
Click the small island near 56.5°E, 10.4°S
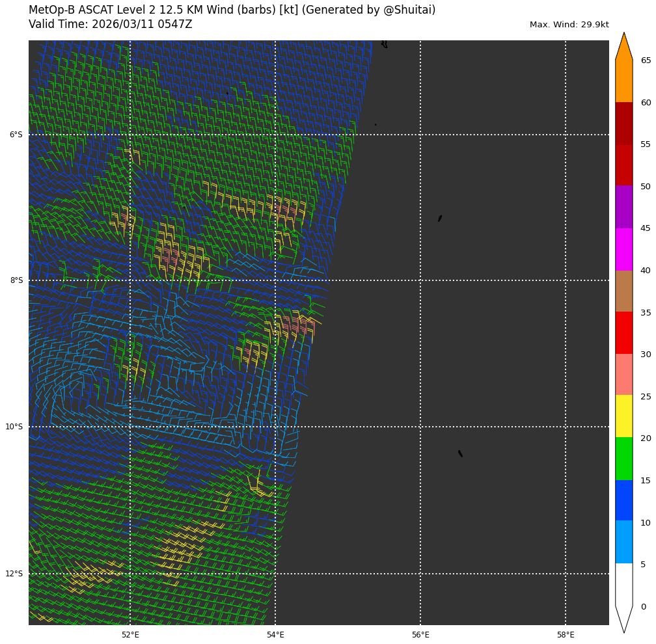click(460, 453)
